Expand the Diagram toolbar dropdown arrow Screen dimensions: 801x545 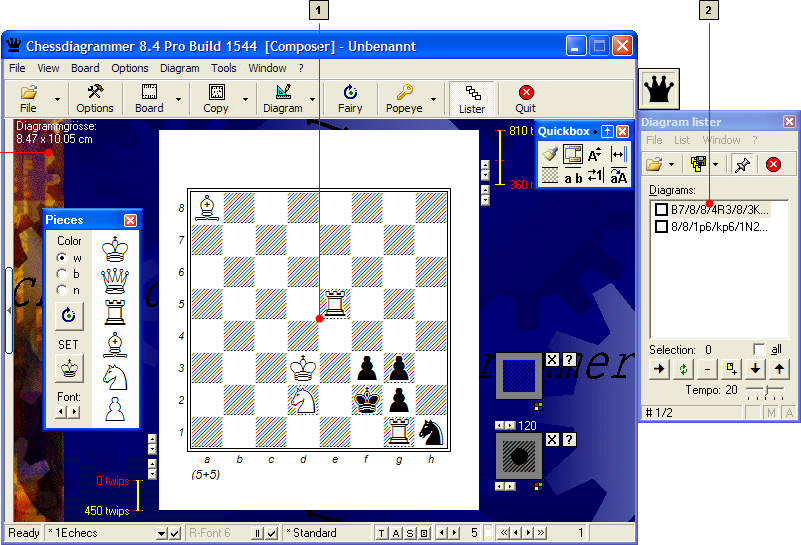tap(312, 100)
